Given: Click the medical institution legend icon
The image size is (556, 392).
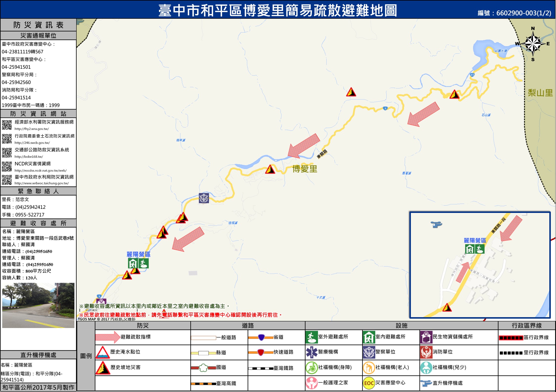Looking at the screenshot, I should (311, 352).
